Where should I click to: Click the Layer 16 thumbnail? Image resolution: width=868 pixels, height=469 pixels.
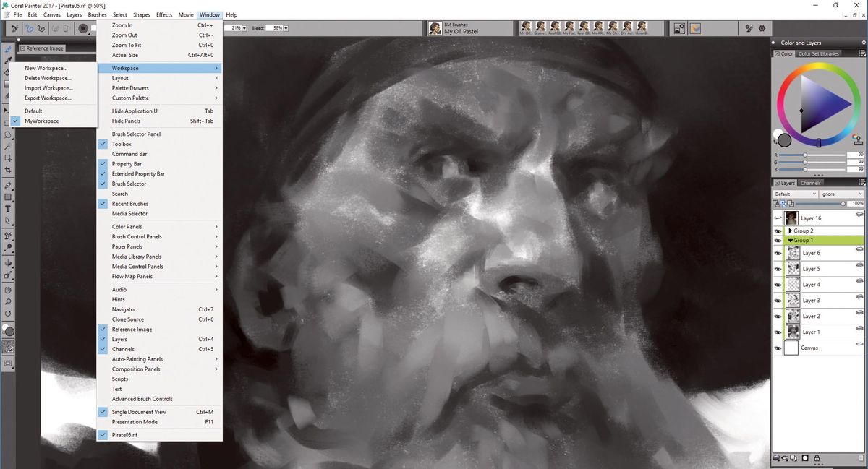(792, 218)
